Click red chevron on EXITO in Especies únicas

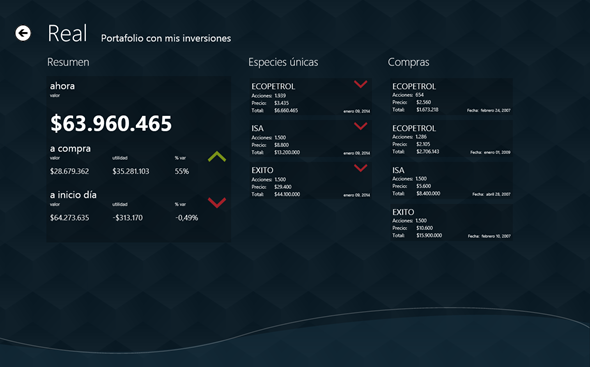(360, 168)
